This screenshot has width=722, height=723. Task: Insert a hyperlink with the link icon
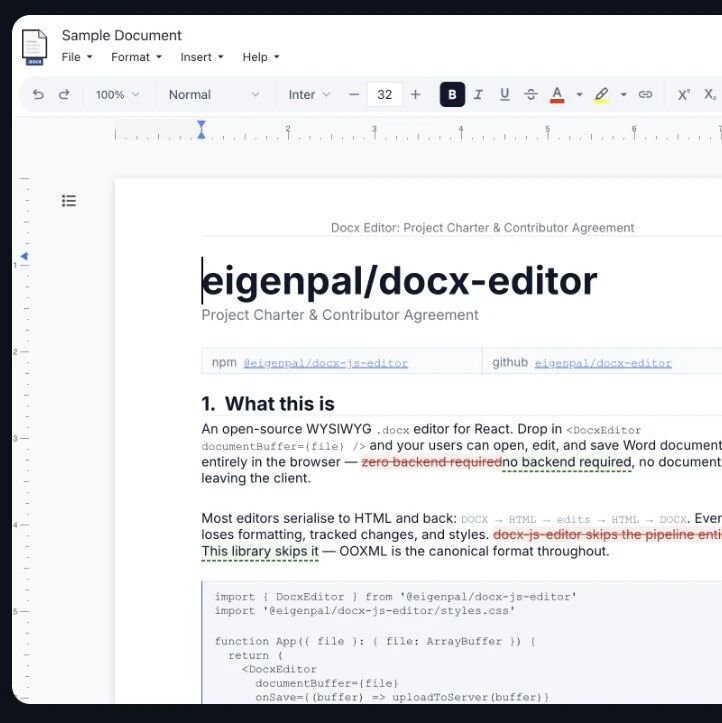point(645,95)
